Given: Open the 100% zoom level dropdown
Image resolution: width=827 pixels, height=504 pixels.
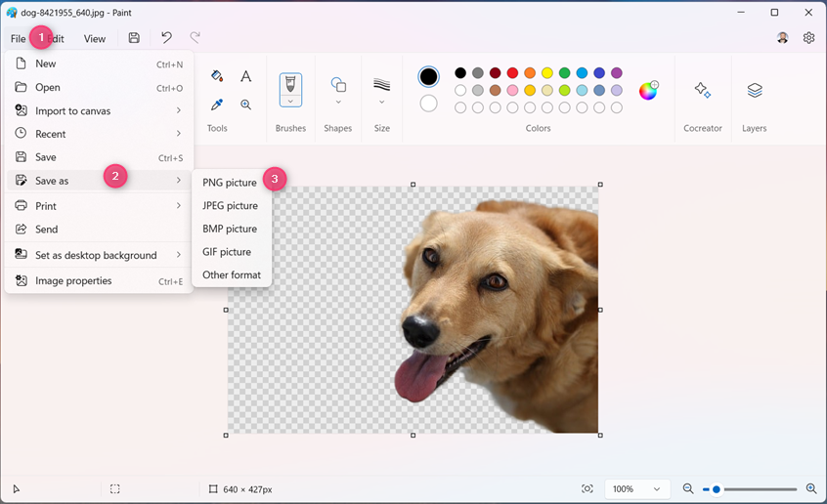Looking at the screenshot, I should 636,488.
